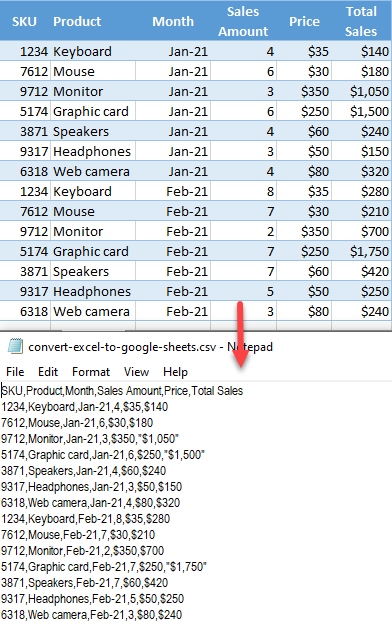Open the Edit menu in Notepad

48,372
